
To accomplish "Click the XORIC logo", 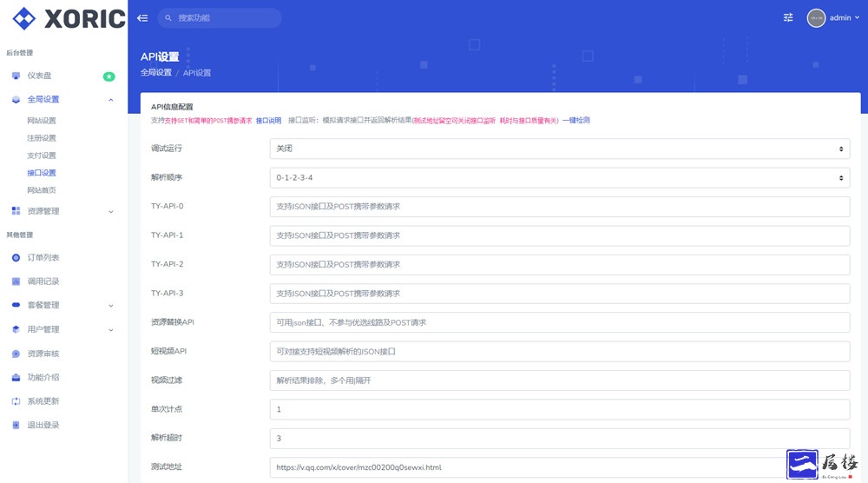I will pyautogui.click(x=69, y=18).
